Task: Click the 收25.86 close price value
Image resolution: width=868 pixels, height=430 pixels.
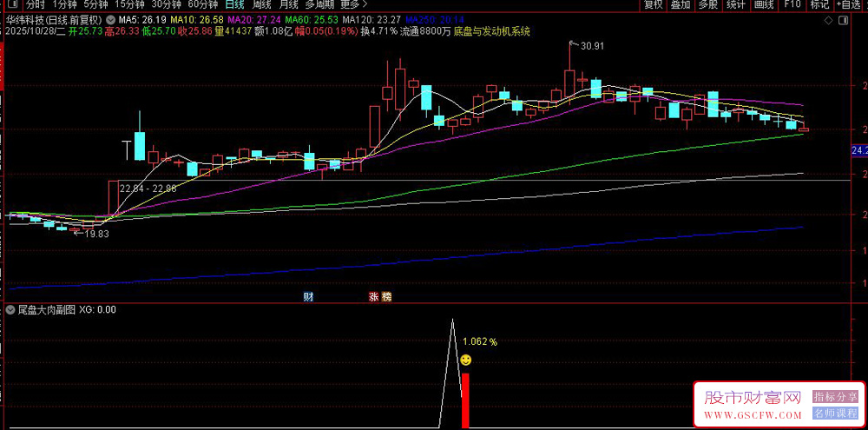Action: [195, 31]
